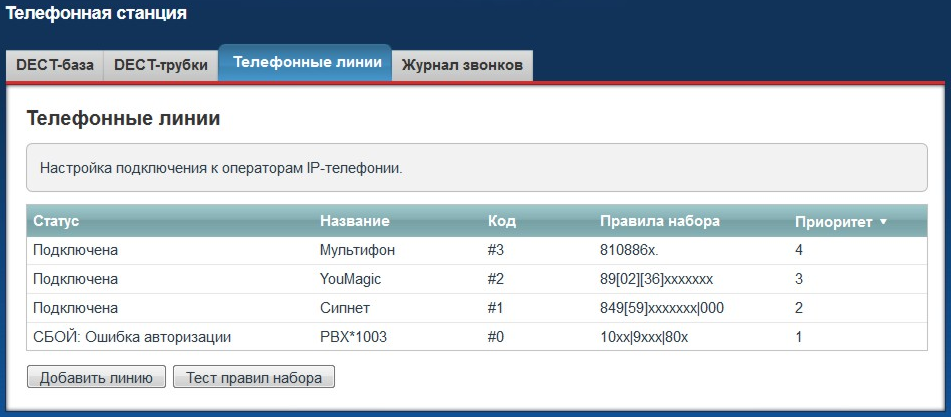Open the YouMagic line entry
The height and width of the screenshot is (417, 951).
(352, 279)
